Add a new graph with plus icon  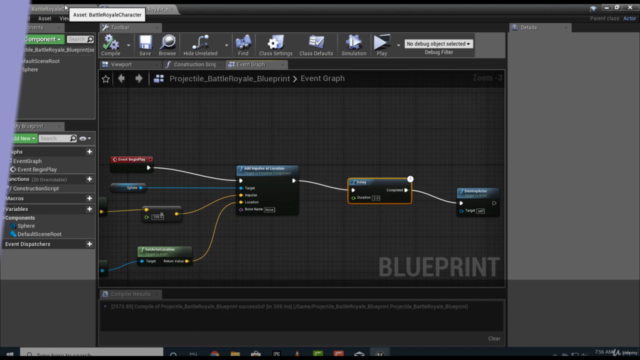coord(89,152)
